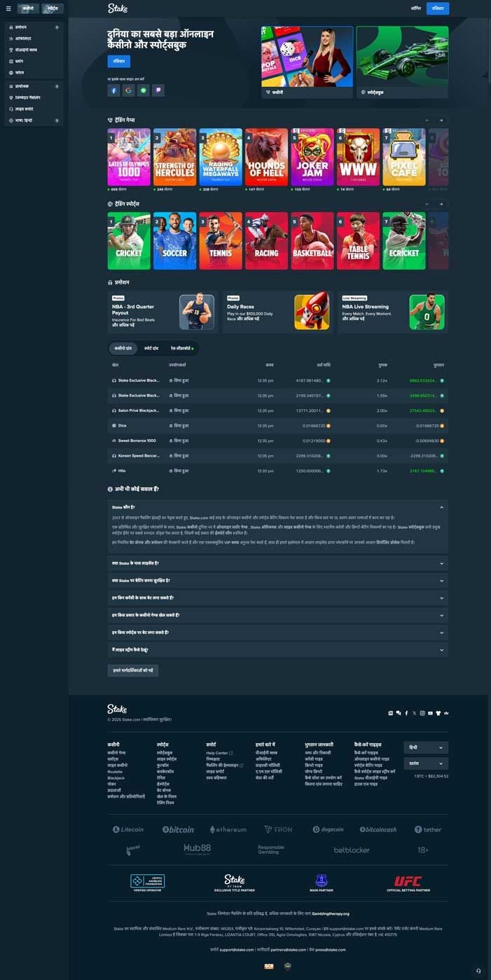Switch to the Sports toggle in top-left
This screenshot has width=491, height=980.
(x=52, y=8)
